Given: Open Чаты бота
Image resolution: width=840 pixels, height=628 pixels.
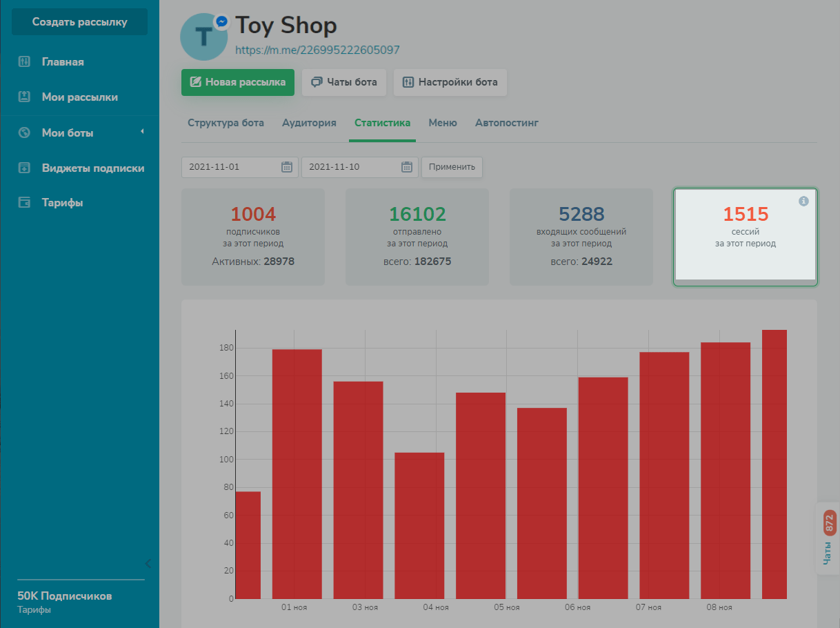Looking at the screenshot, I should pos(344,82).
